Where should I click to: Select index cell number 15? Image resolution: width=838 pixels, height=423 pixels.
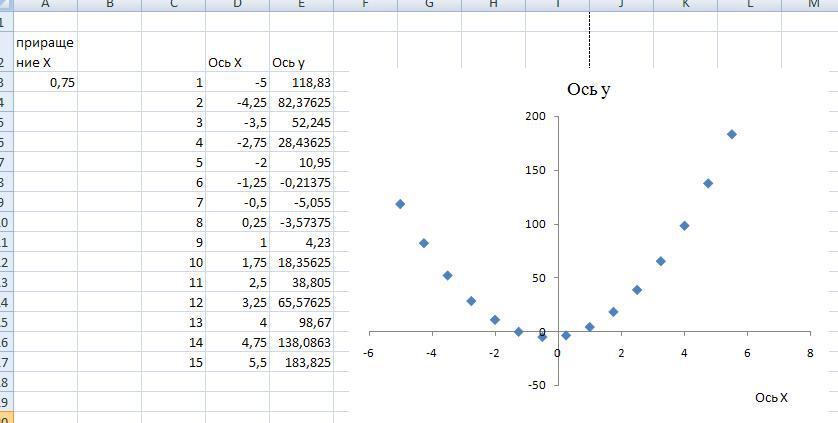point(173,362)
